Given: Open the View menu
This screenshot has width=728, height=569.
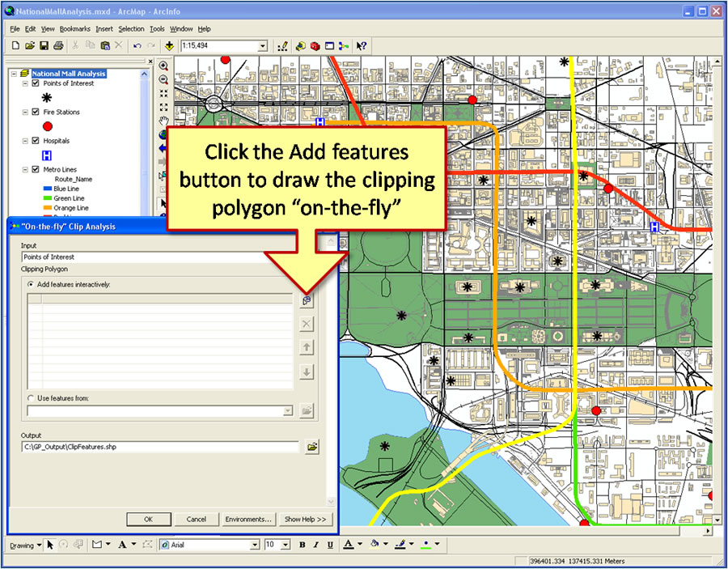Looking at the screenshot, I should click(x=48, y=29).
